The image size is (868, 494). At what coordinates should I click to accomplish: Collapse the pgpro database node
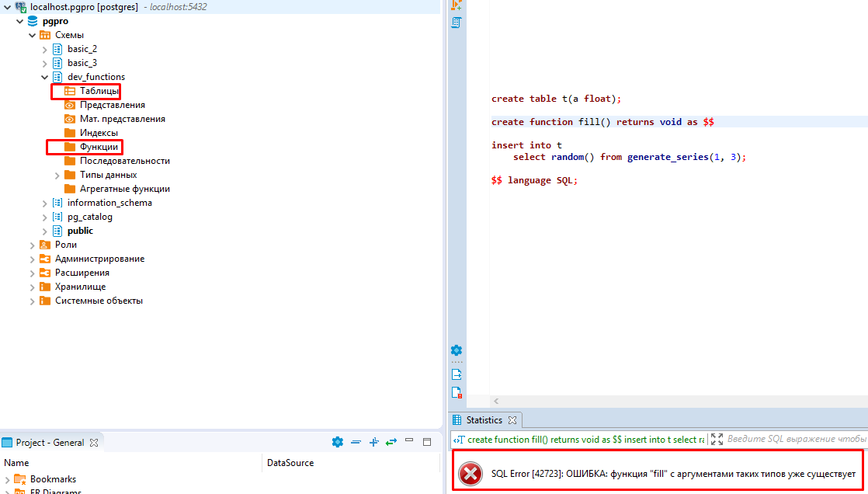click(x=20, y=22)
